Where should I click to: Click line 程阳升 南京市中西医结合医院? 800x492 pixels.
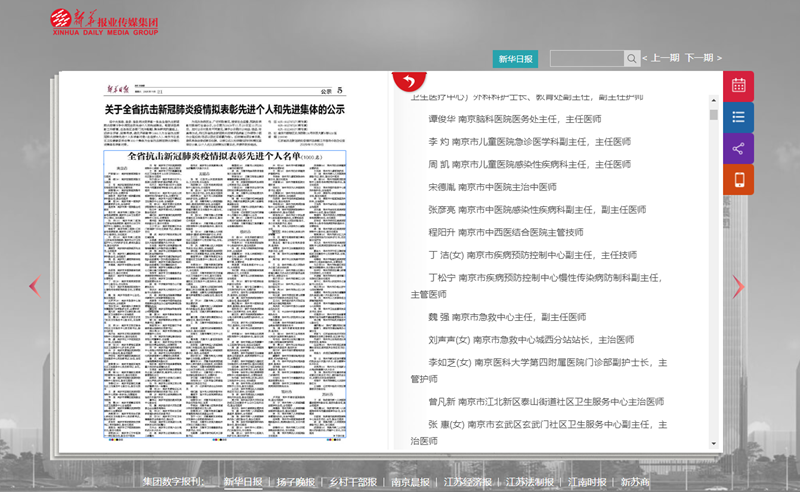506,232
